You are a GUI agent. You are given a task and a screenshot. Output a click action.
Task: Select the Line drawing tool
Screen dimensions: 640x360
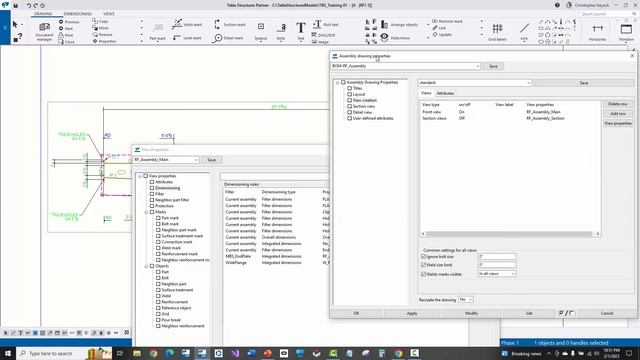click(x=524, y=31)
